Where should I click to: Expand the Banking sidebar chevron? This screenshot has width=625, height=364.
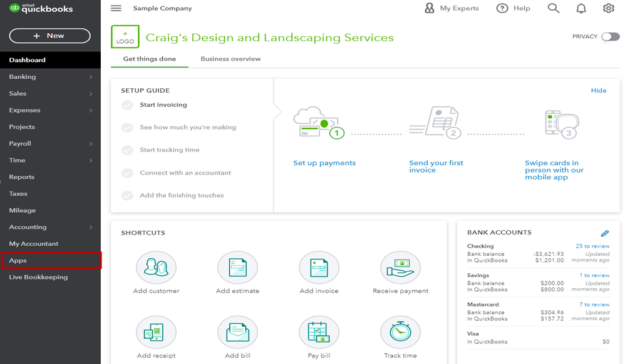[91, 77]
